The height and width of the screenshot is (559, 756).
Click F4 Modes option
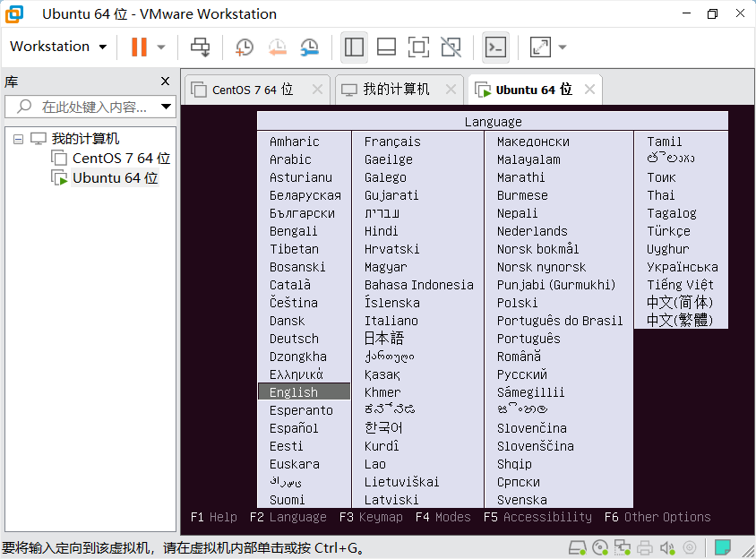click(x=443, y=517)
